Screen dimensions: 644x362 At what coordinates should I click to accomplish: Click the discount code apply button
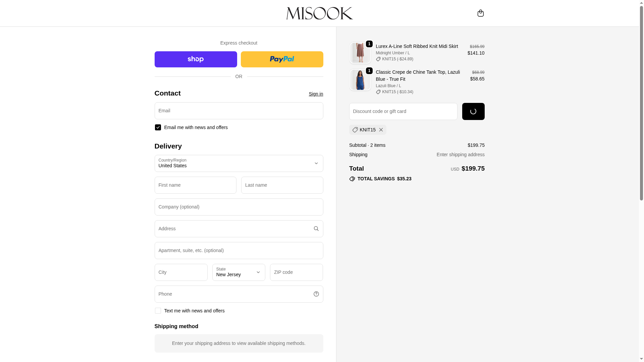tap(473, 111)
